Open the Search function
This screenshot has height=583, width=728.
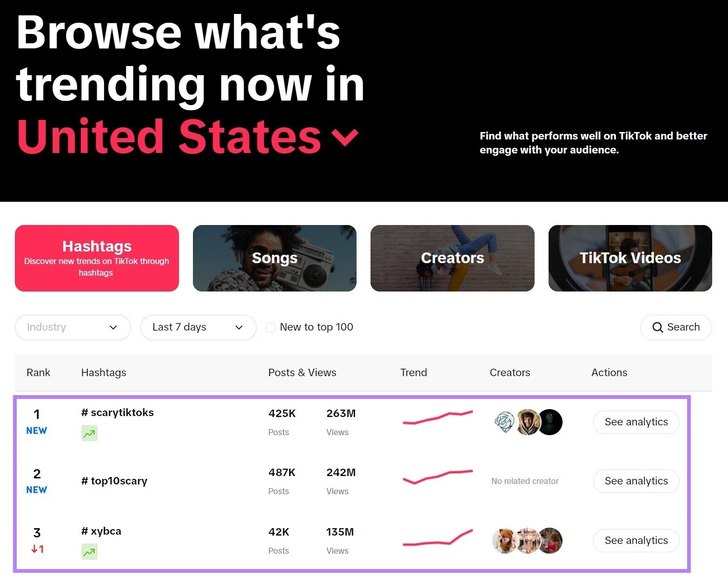(675, 327)
